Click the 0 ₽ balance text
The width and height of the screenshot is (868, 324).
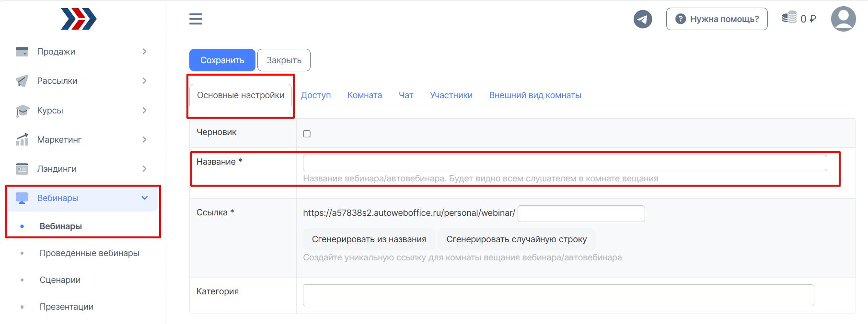pos(808,19)
